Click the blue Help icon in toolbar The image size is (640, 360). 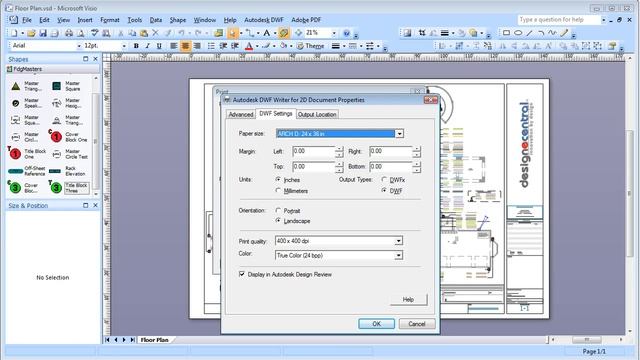pyautogui.click(x=347, y=33)
